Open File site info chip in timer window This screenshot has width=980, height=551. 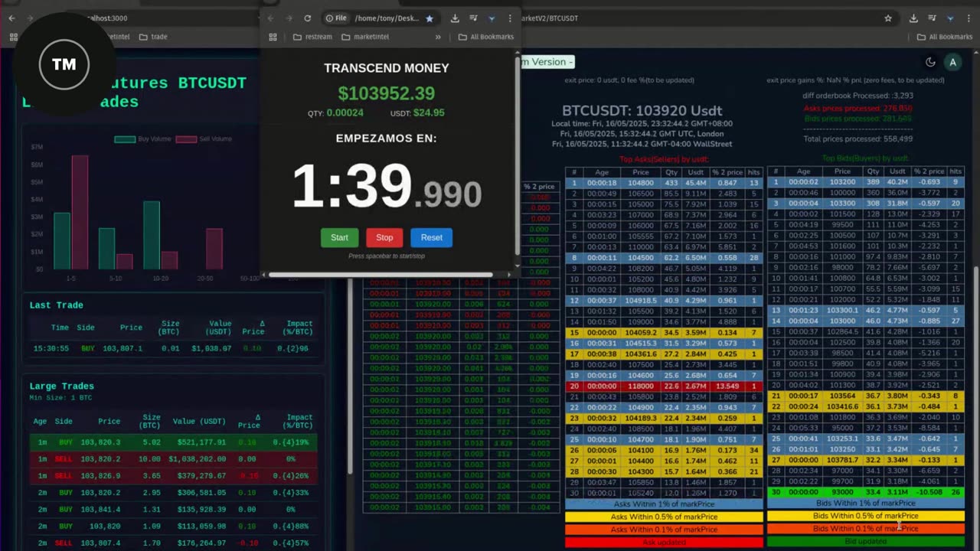click(336, 18)
